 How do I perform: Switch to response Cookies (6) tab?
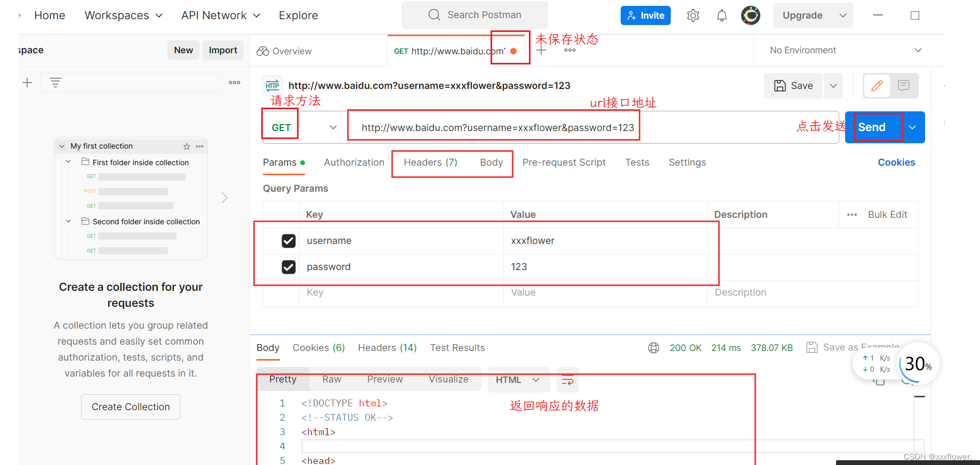319,348
